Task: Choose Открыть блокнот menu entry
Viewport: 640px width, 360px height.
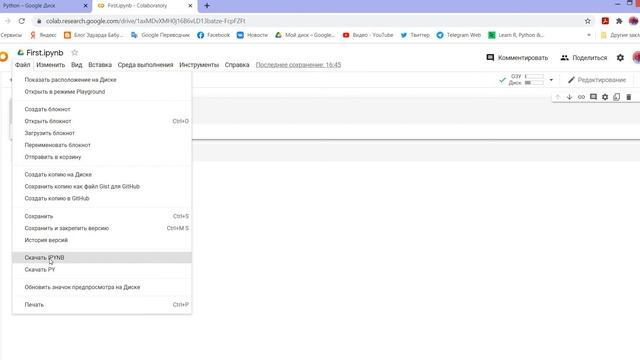Action: 102,121
